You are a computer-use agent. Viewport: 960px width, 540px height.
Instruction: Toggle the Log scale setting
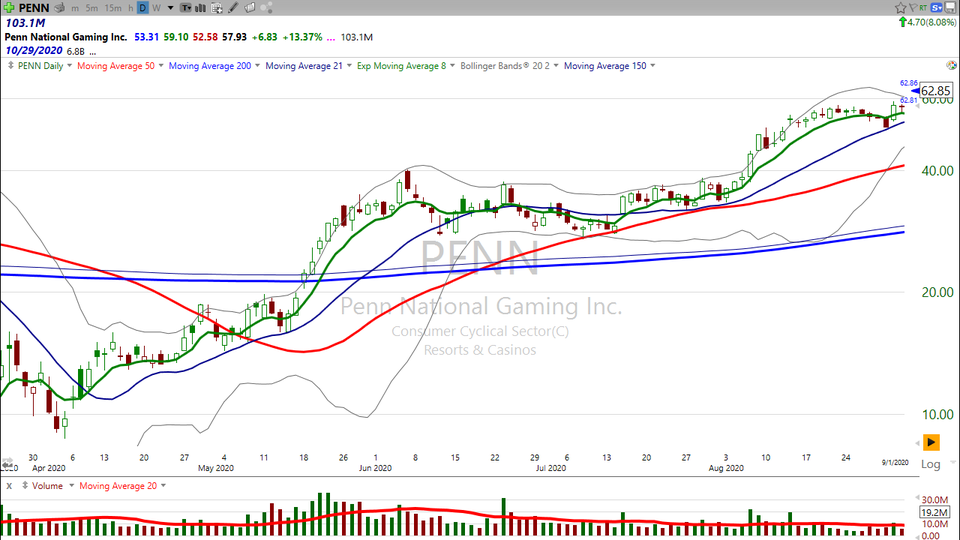point(930,464)
